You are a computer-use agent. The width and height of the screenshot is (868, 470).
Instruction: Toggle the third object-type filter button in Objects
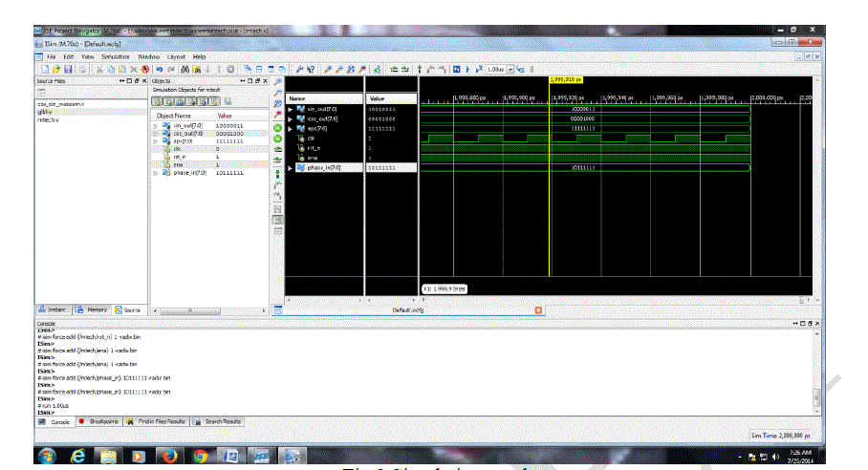(178, 101)
